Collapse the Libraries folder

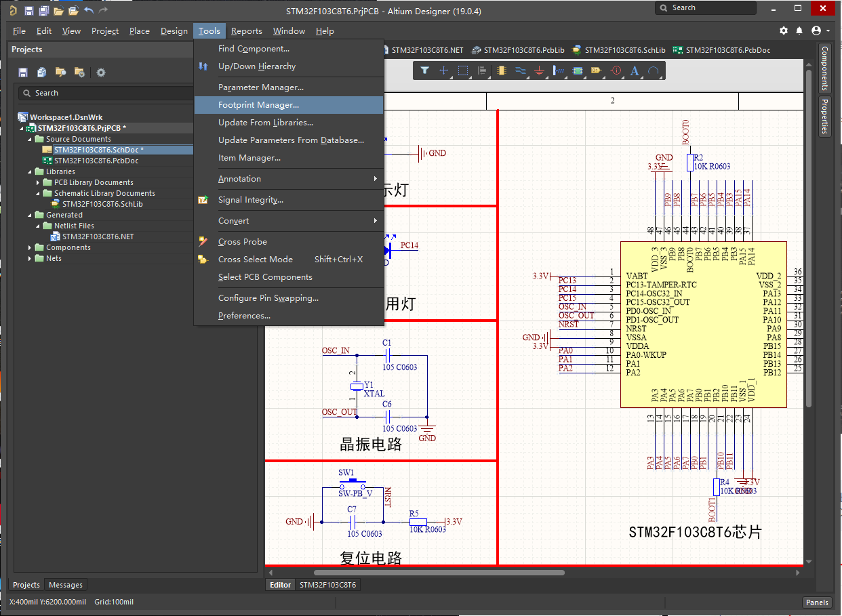pyautogui.click(x=30, y=171)
